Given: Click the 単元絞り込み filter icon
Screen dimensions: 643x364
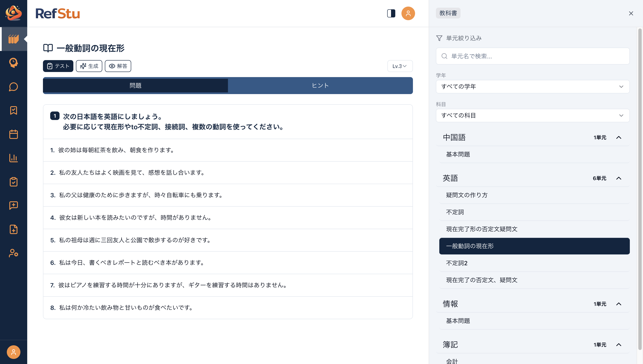Looking at the screenshot, I should (x=439, y=38).
